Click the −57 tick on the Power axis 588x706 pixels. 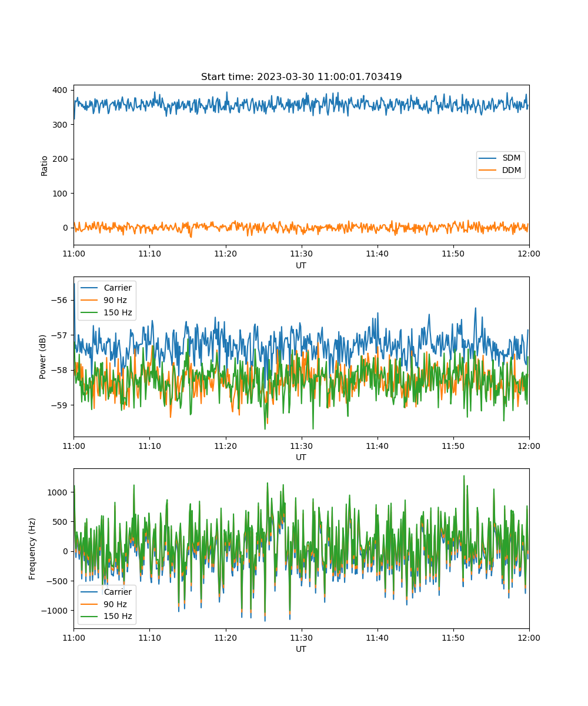[61, 335]
